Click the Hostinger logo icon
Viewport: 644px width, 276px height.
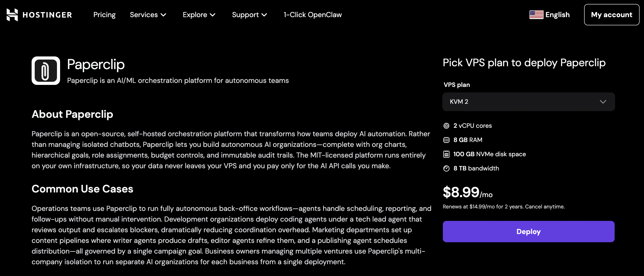pyautogui.click(x=12, y=15)
